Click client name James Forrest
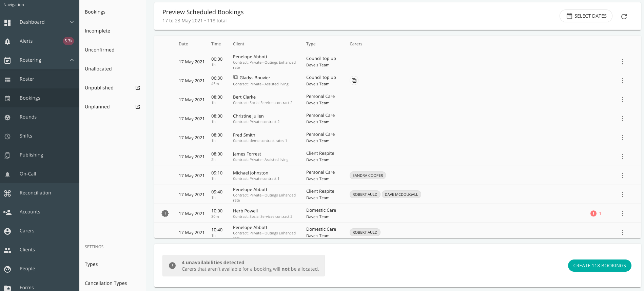Image resolution: width=644 pixels, height=291 pixels. 247,154
